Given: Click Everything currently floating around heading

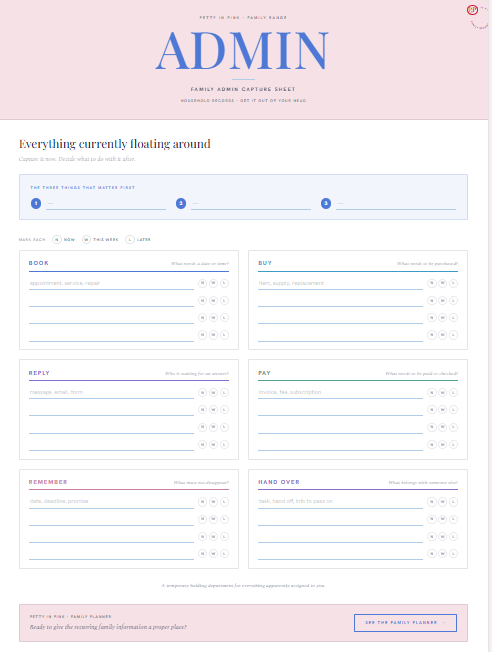Looking at the screenshot, I should (115, 144).
